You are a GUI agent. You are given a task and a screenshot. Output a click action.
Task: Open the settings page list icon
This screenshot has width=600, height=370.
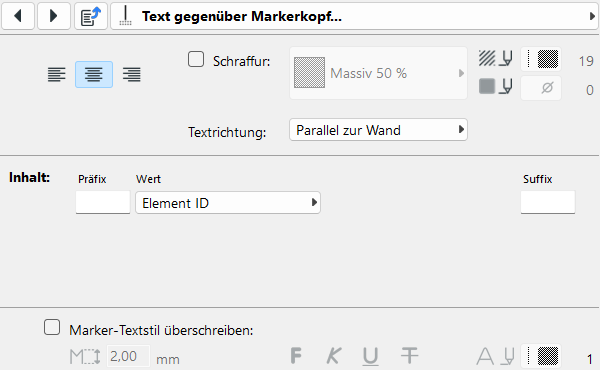[x=91, y=16]
